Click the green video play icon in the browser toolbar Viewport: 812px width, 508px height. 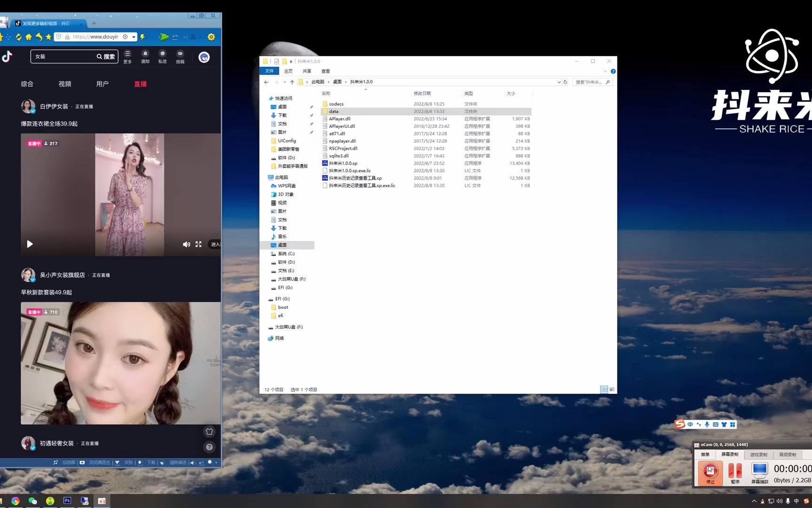point(164,37)
